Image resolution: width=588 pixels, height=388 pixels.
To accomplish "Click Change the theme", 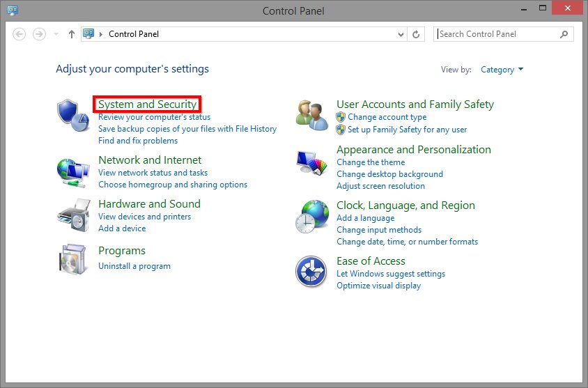I will (371, 162).
